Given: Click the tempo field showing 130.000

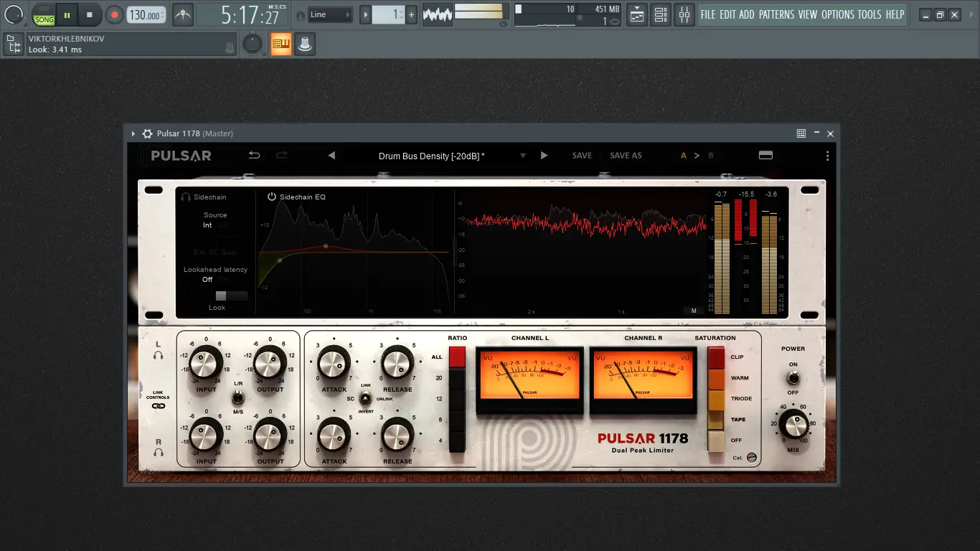Looking at the screenshot, I should point(146,14).
